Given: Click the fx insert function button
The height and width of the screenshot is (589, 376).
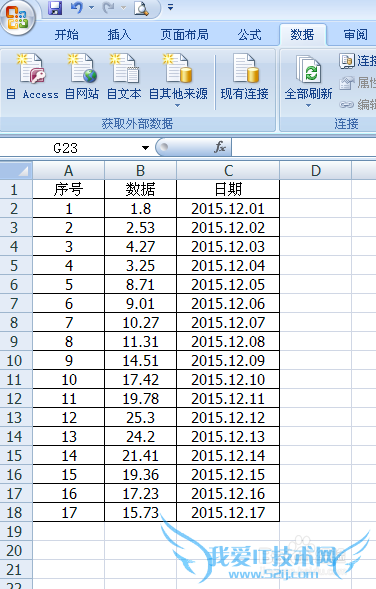Looking at the screenshot, I should point(220,147).
